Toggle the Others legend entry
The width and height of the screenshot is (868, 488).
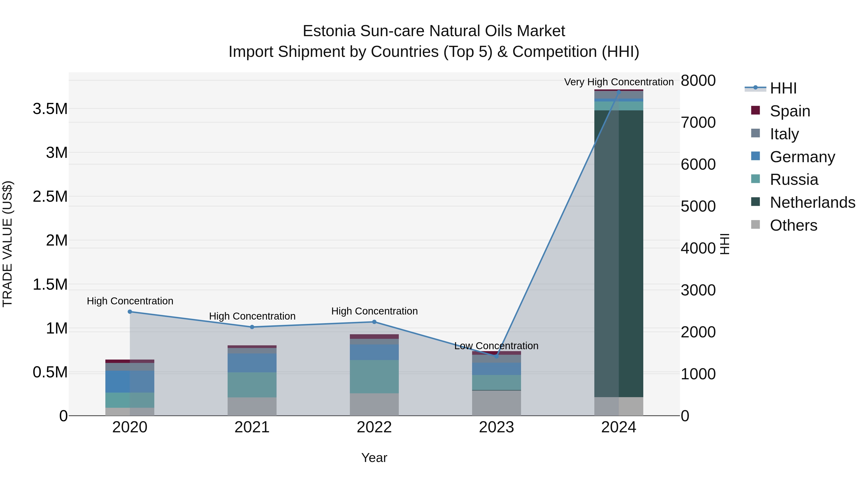click(784, 225)
